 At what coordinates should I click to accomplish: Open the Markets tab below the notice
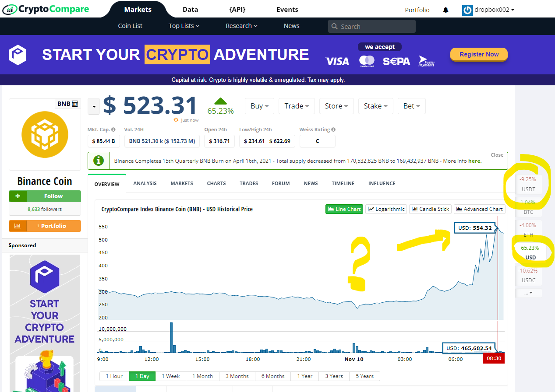point(181,183)
